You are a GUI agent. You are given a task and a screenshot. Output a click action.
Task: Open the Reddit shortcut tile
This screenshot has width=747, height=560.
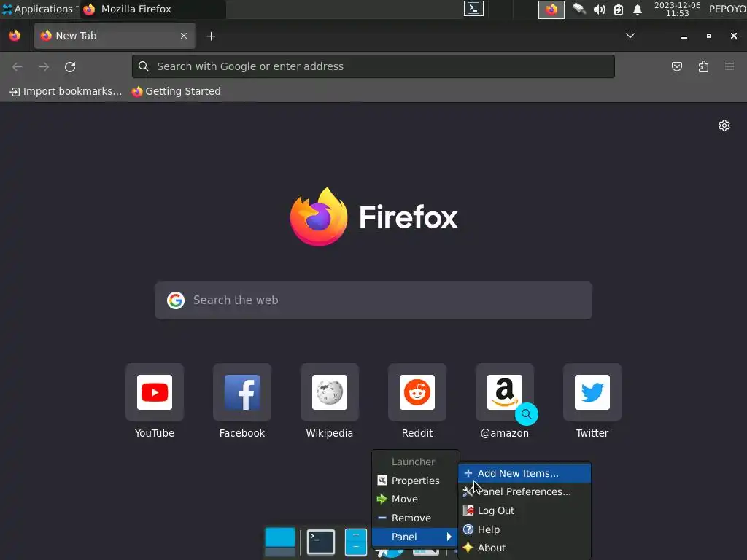coord(417,392)
